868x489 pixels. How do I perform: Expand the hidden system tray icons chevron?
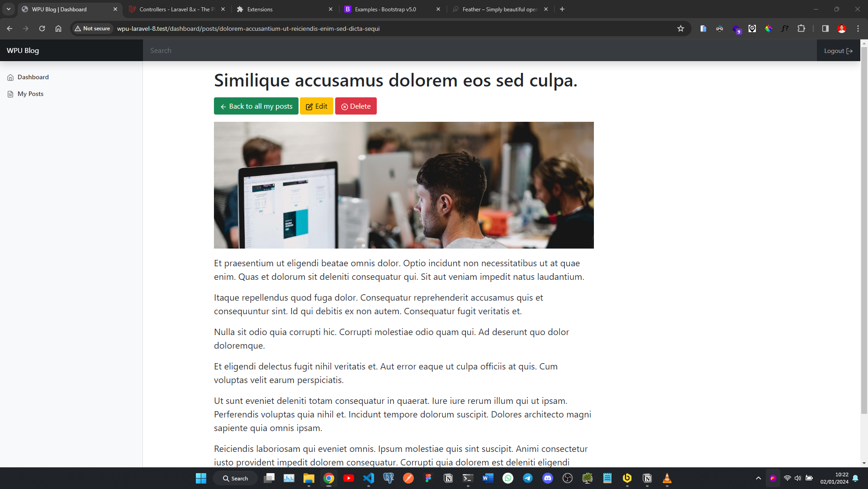pyautogui.click(x=758, y=478)
